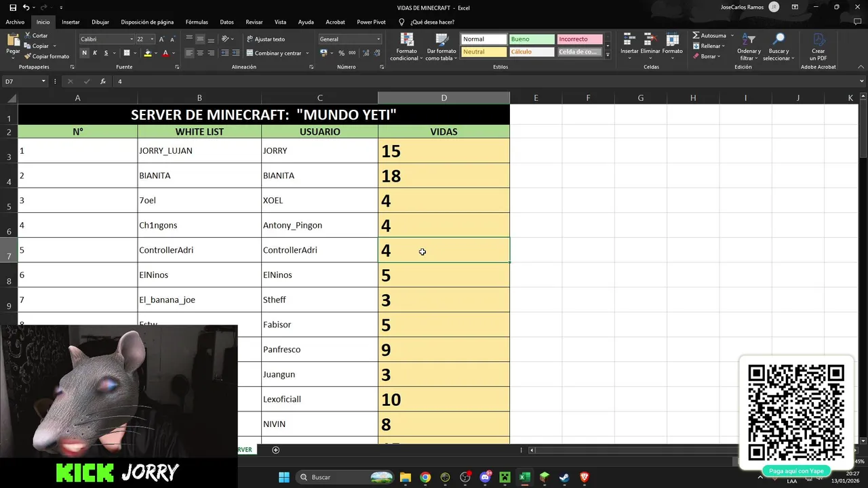Image resolution: width=868 pixels, height=488 pixels.
Task: Apply the Neutral yellow cell style
Action: (x=484, y=52)
